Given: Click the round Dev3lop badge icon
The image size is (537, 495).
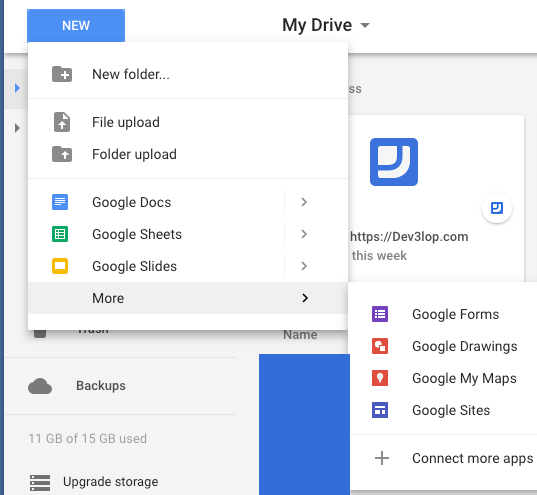Looking at the screenshot, I should [x=497, y=208].
